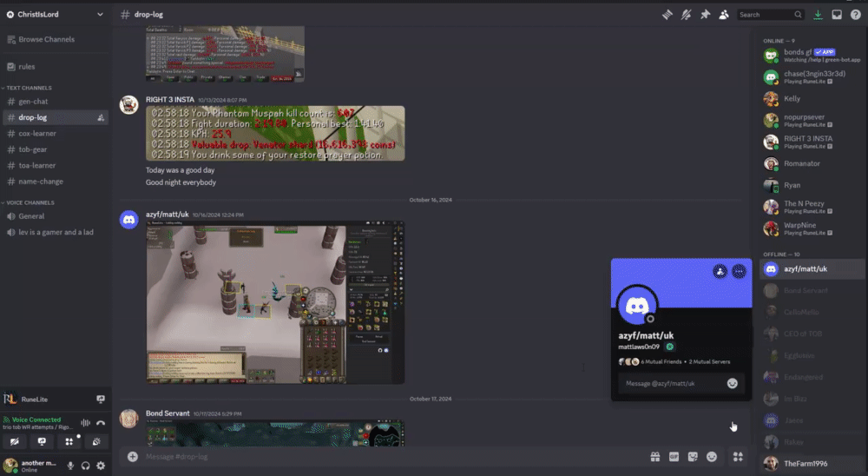Open the three-dots More menu on profile popup

coord(739,272)
